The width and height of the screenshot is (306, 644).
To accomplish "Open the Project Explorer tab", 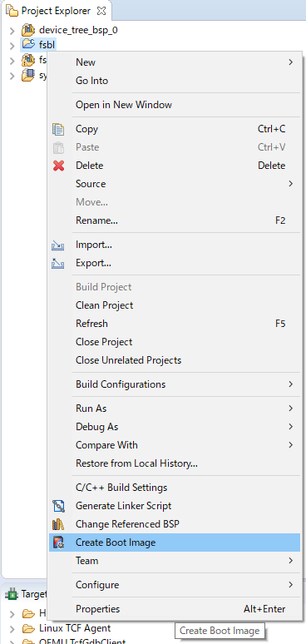I will 56,10.
